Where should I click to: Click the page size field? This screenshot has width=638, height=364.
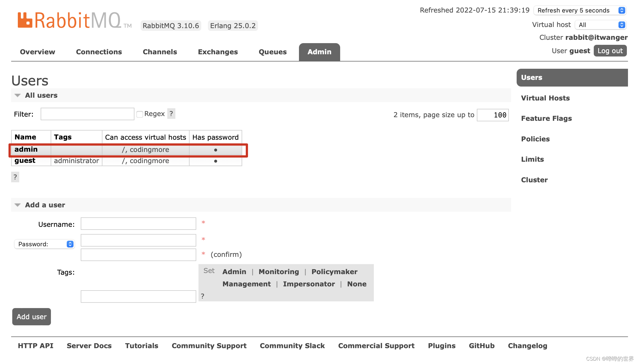(x=492, y=115)
